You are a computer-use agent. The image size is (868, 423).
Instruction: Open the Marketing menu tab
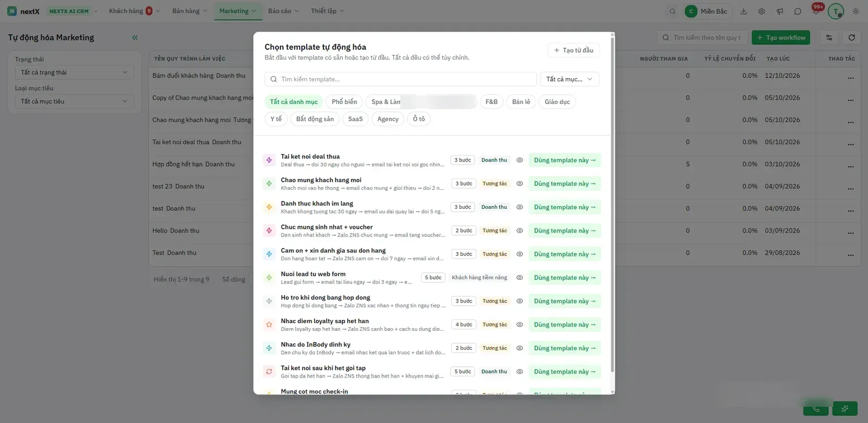point(238,11)
